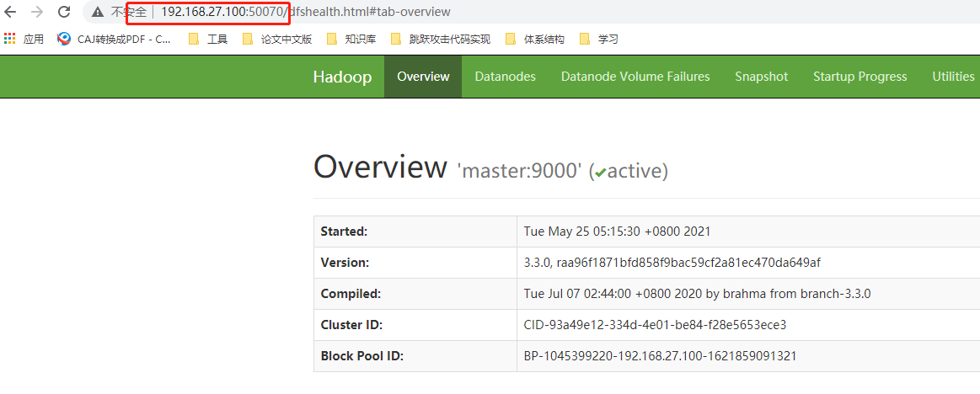Image resolution: width=980 pixels, height=394 pixels.
Task: Click the Hadoop brand link
Action: 342,77
